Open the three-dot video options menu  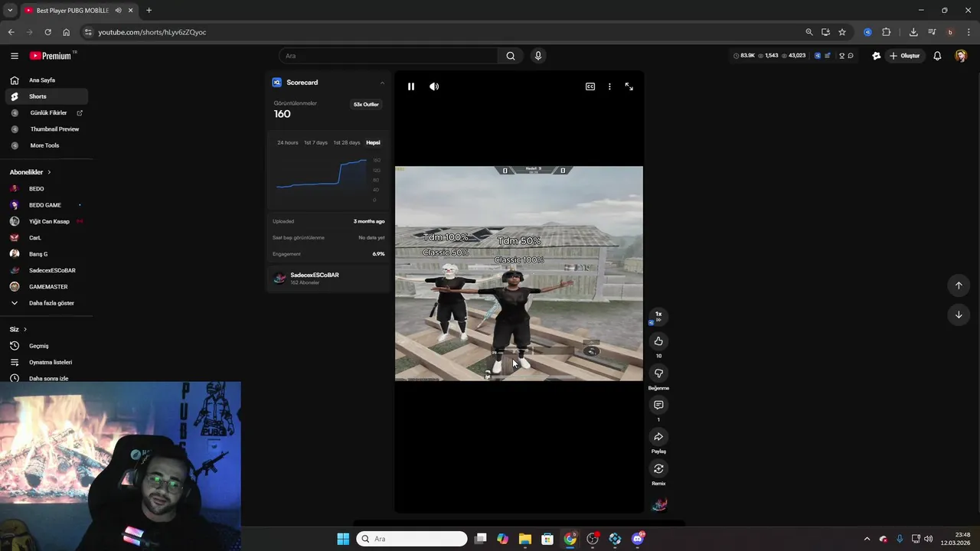(609, 86)
